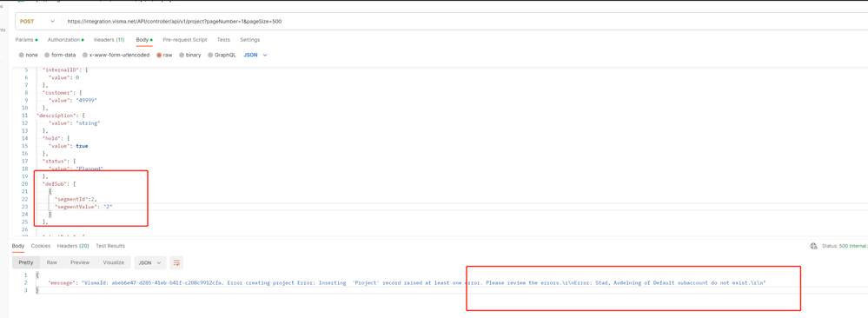
Task: Click the "message" key in response
Action: [x=62, y=282]
